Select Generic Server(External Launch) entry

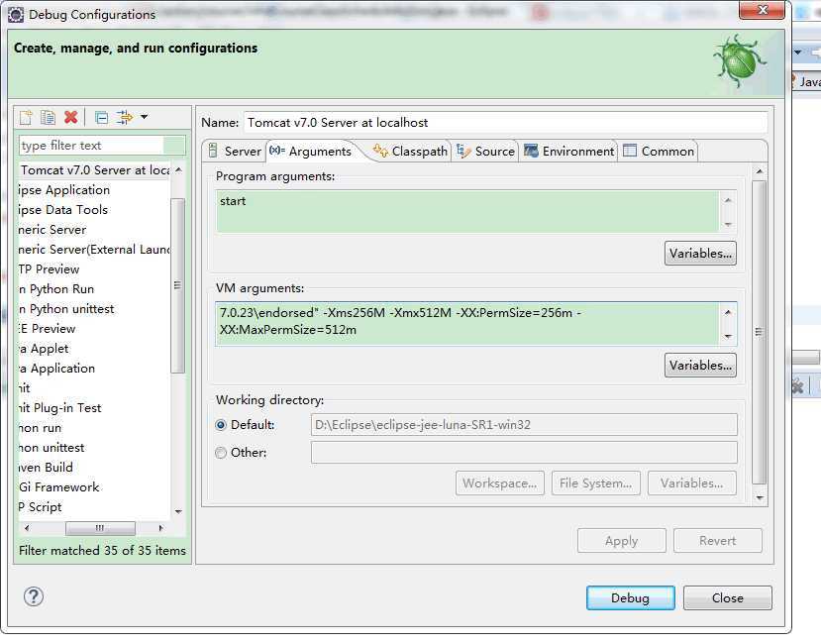click(94, 250)
